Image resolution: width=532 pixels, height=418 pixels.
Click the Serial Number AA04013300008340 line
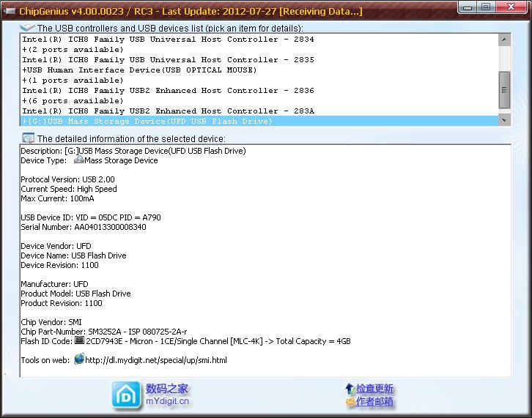[x=84, y=227]
